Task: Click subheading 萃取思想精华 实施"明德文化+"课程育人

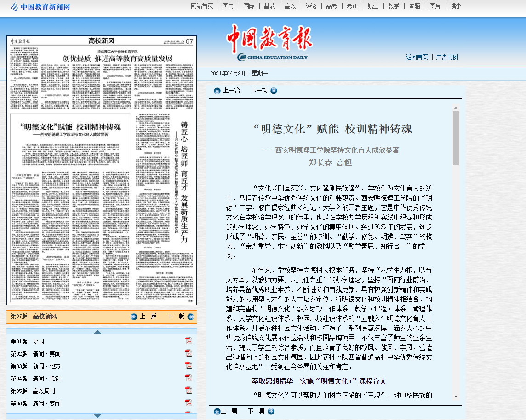Action: (x=319, y=381)
